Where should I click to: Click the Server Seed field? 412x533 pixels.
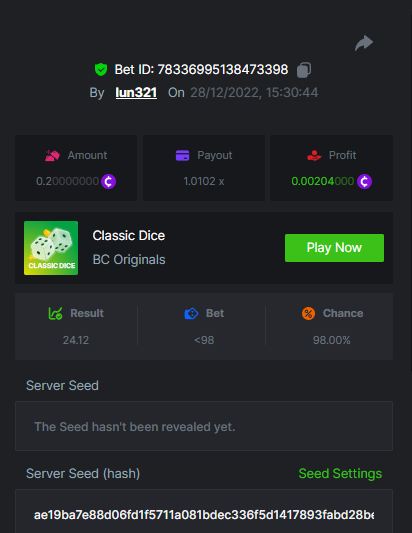coord(204,426)
